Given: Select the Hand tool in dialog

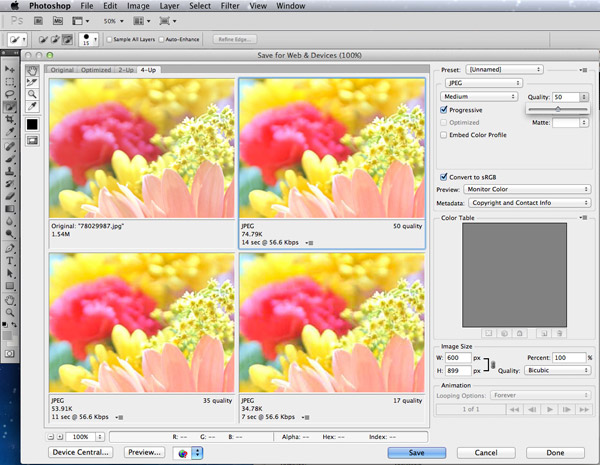Looking at the screenshot, I should (x=33, y=70).
